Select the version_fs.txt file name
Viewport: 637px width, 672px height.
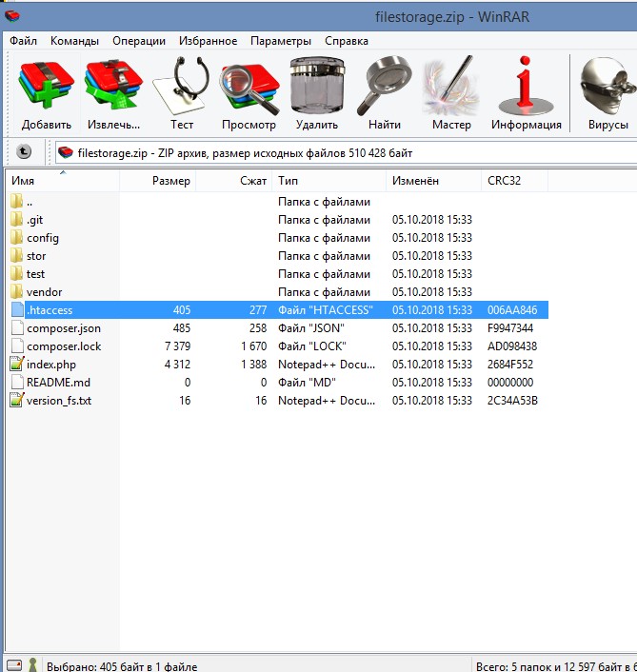coord(59,401)
